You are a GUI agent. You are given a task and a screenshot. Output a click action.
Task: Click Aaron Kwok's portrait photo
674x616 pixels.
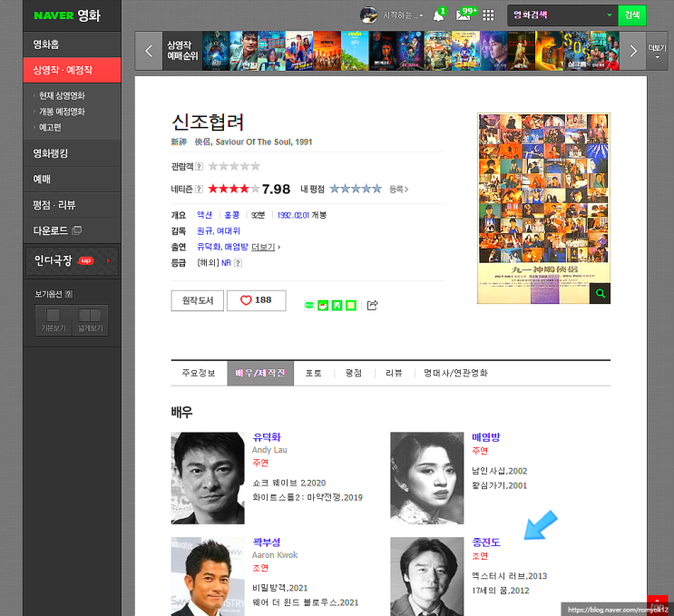point(208,576)
